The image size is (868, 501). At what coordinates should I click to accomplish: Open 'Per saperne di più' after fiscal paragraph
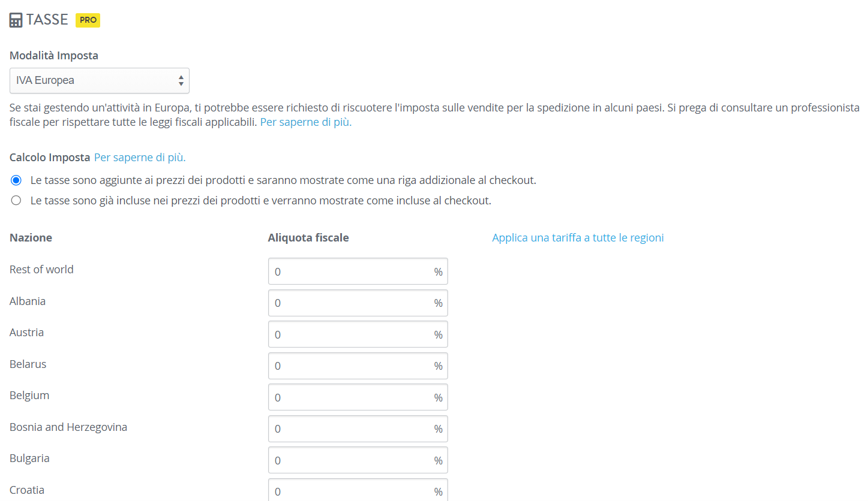pyautogui.click(x=306, y=122)
